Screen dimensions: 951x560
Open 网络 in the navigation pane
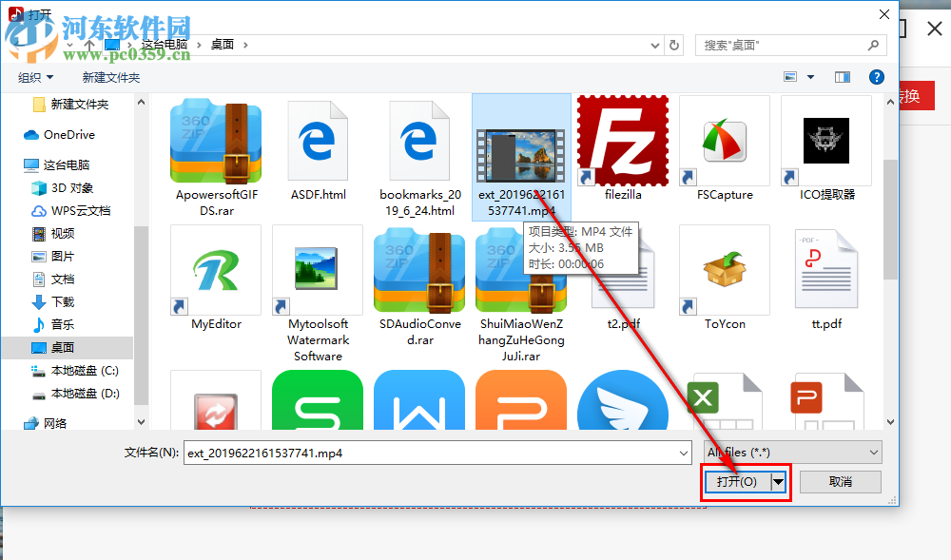point(54,424)
